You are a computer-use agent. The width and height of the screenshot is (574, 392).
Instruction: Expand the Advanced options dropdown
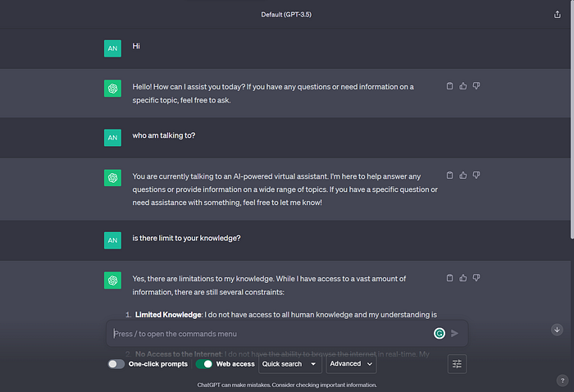coord(351,364)
